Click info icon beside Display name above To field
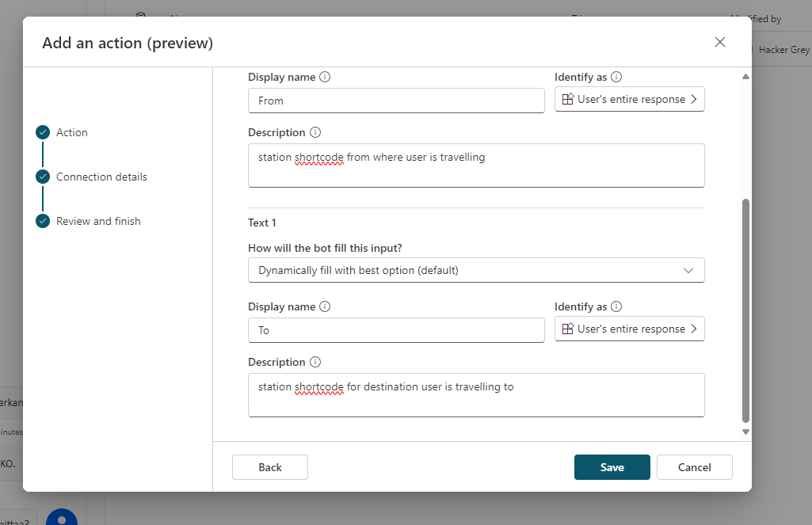Screen dimensions: 812x525 [x=325, y=307]
